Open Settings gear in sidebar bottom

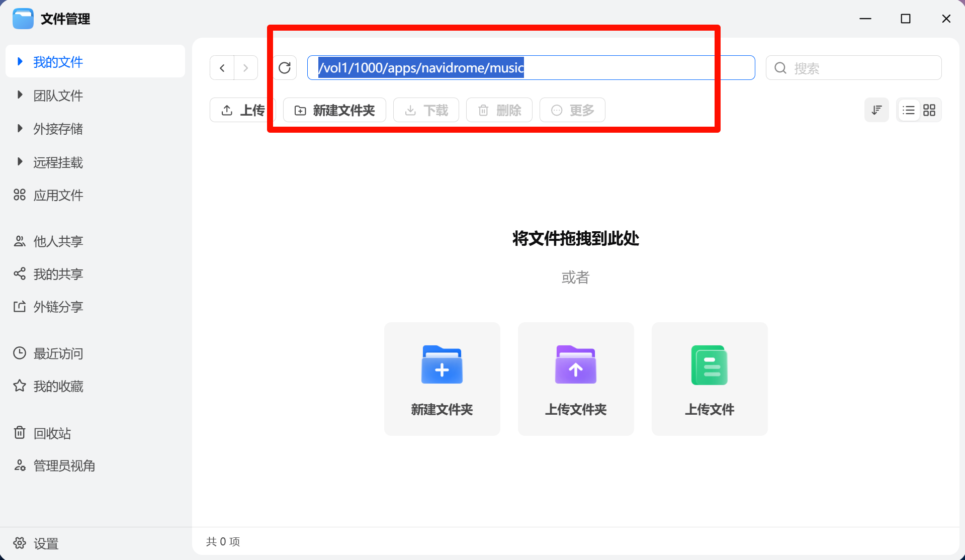(x=20, y=543)
